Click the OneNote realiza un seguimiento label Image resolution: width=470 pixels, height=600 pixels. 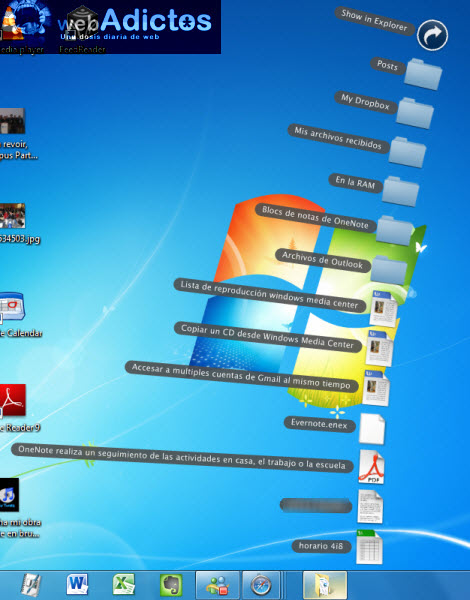point(182,457)
